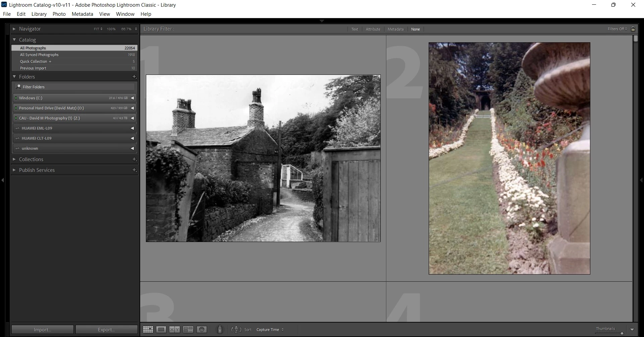
Task: Add publish service with plus icon
Action: pyautogui.click(x=134, y=170)
